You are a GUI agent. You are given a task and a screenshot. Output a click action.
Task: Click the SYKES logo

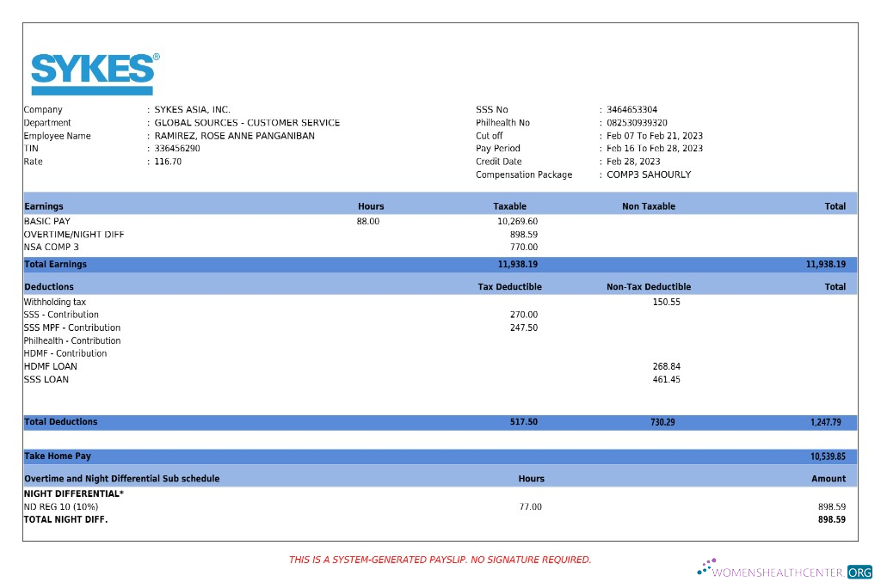(92, 72)
